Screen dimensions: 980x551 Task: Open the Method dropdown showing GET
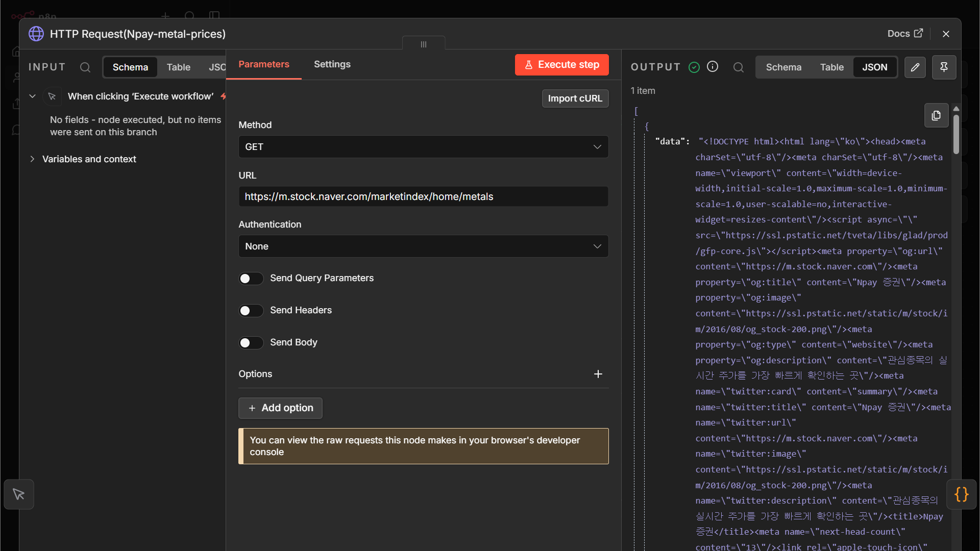click(x=423, y=147)
